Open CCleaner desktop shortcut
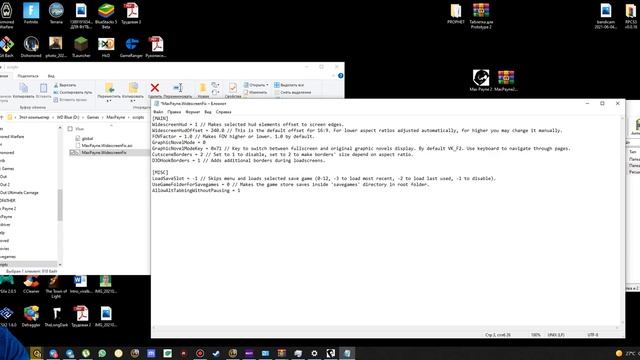The width and height of the screenshot is (640, 360). click(x=31, y=284)
